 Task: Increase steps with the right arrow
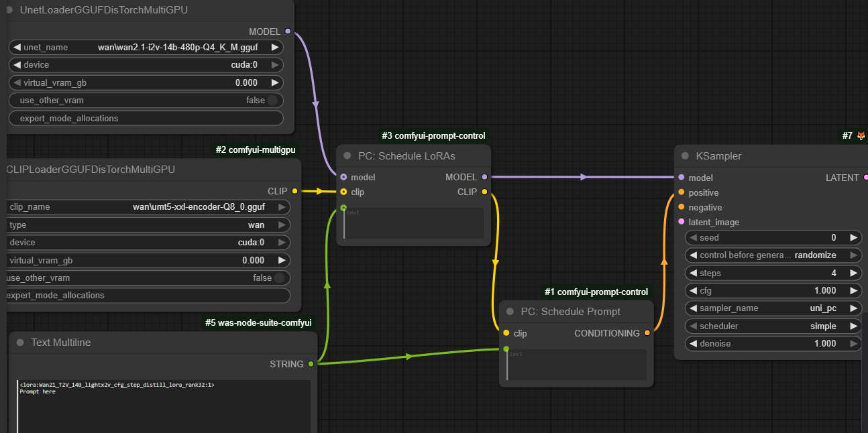click(853, 273)
